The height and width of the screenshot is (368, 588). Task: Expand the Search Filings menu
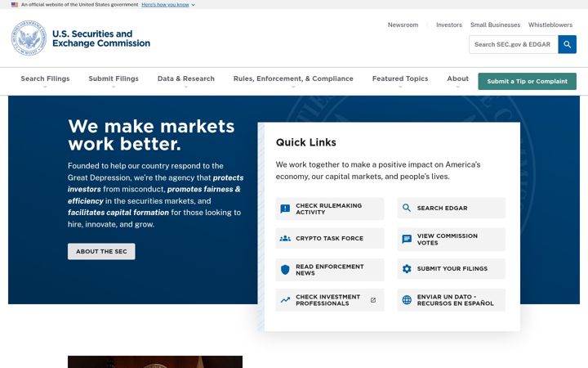pyautogui.click(x=45, y=81)
